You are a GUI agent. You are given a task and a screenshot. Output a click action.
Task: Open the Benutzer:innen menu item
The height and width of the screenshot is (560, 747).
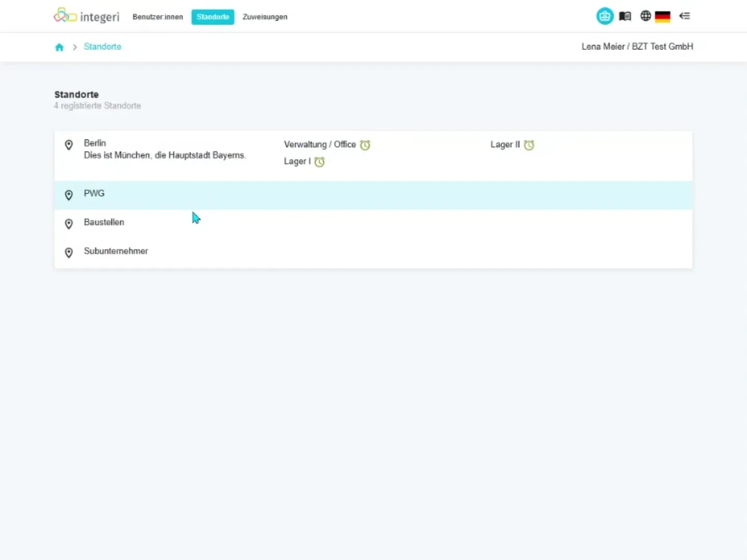[x=158, y=17]
